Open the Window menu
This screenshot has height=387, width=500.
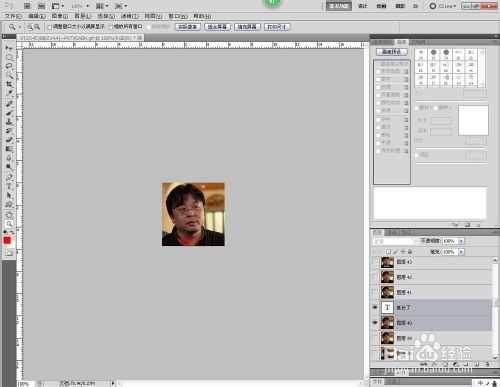click(x=178, y=16)
